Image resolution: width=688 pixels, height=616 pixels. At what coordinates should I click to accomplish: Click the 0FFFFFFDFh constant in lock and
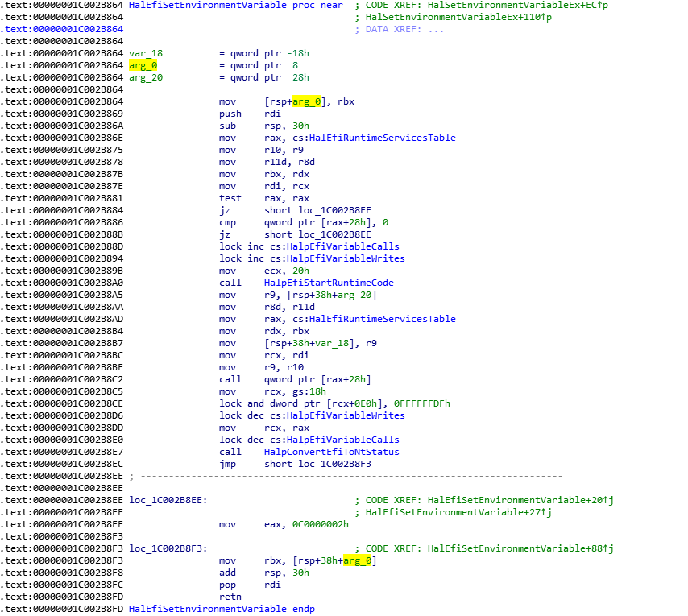(x=421, y=403)
